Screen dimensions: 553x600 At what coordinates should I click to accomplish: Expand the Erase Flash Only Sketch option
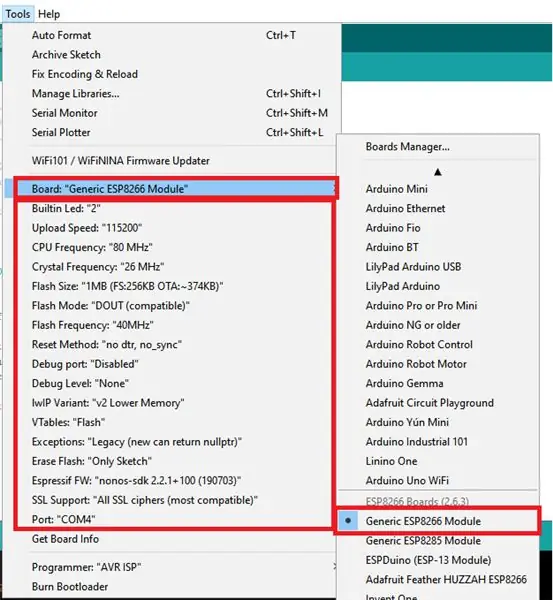click(x=172, y=461)
